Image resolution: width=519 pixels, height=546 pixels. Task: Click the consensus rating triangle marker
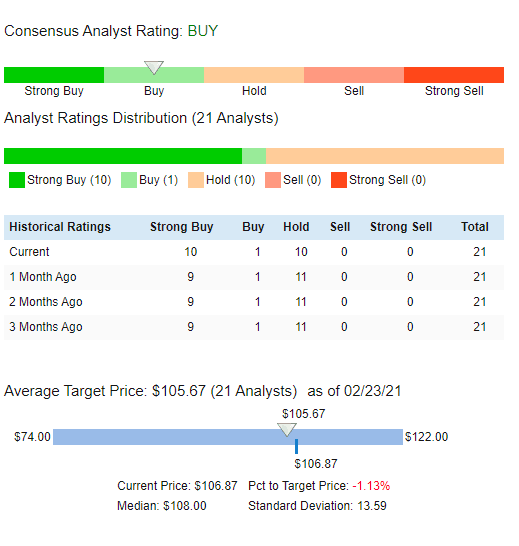click(x=154, y=68)
